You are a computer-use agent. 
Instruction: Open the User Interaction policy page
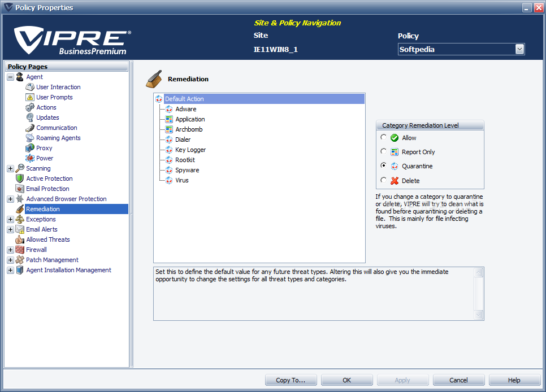point(58,87)
